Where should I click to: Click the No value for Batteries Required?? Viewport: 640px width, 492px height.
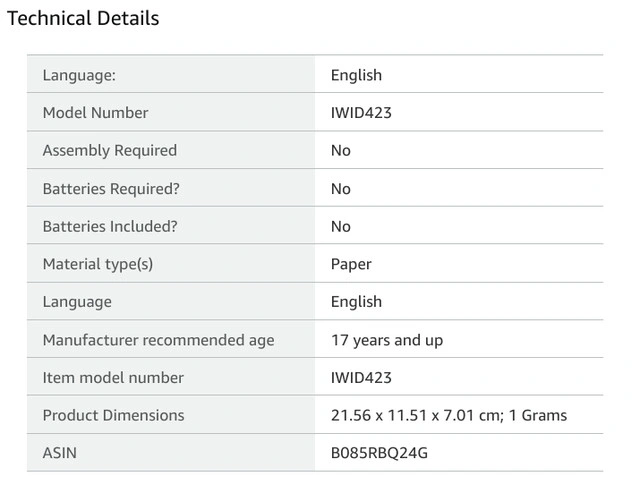click(341, 189)
